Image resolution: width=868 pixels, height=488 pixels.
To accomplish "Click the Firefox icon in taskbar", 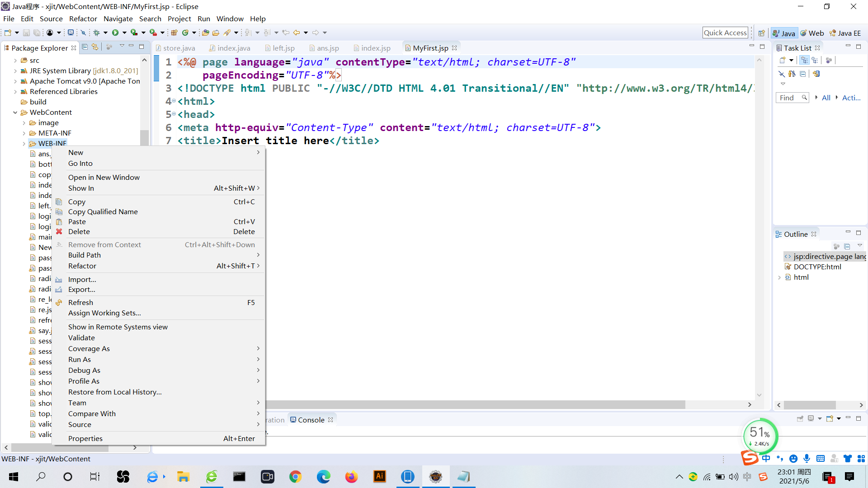I will (351, 477).
